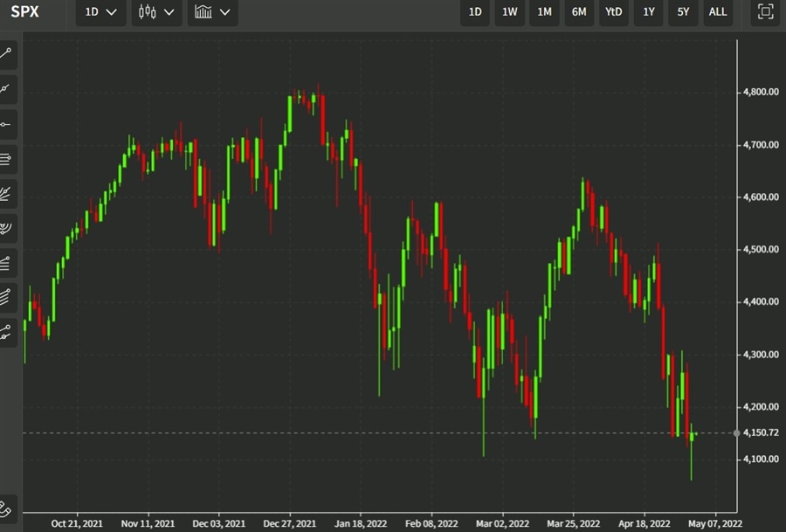Open the indicators chart icon
The width and height of the screenshot is (786, 532).
pyautogui.click(x=203, y=11)
